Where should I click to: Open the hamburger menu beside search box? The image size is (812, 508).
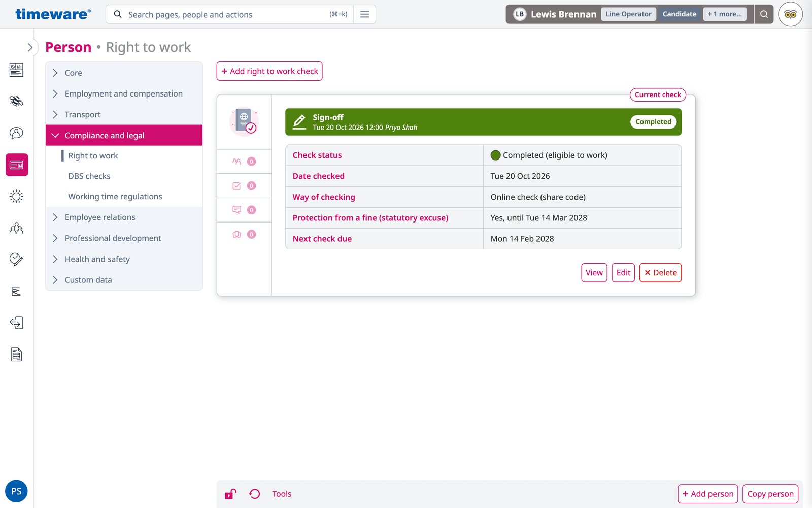pos(364,14)
